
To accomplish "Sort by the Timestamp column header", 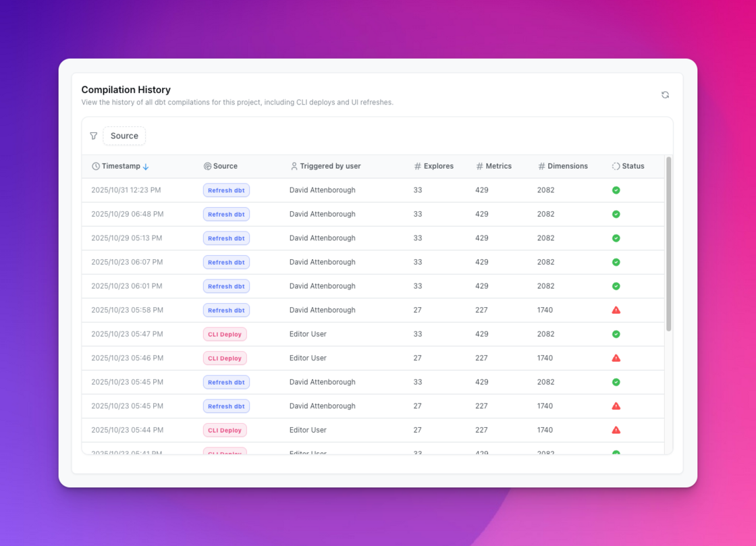I will (x=120, y=166).
